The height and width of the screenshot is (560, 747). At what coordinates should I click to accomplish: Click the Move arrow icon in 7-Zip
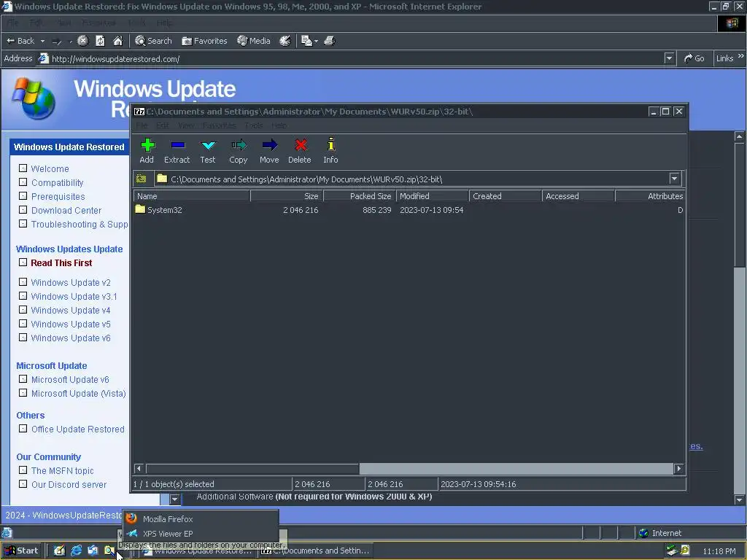(x=269, y=145)
